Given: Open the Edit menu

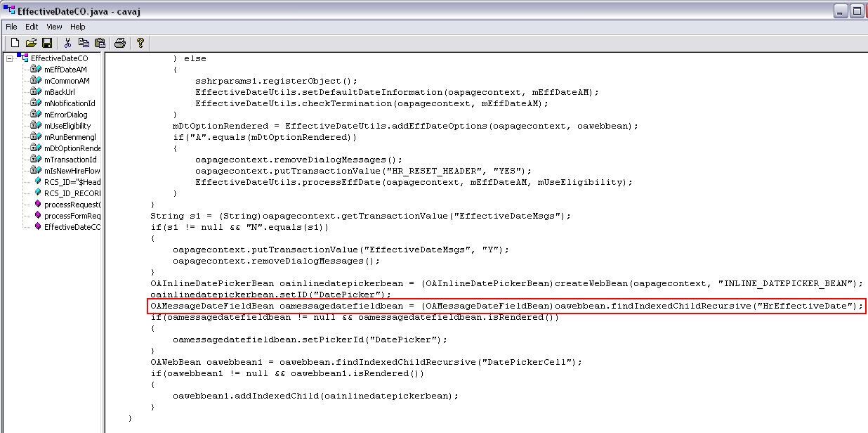Looking at the screenshot, I should [x=32, y=27].
